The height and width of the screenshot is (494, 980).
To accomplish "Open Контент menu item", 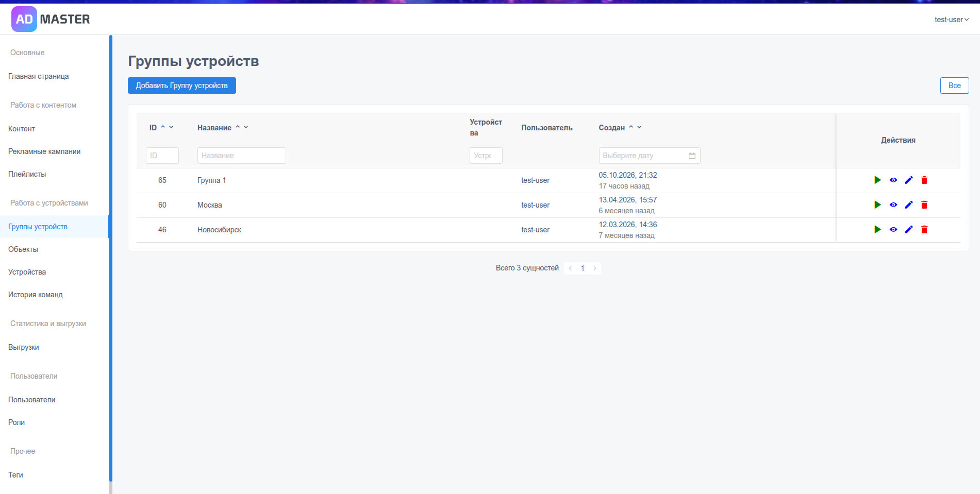I will click(22, 129).
